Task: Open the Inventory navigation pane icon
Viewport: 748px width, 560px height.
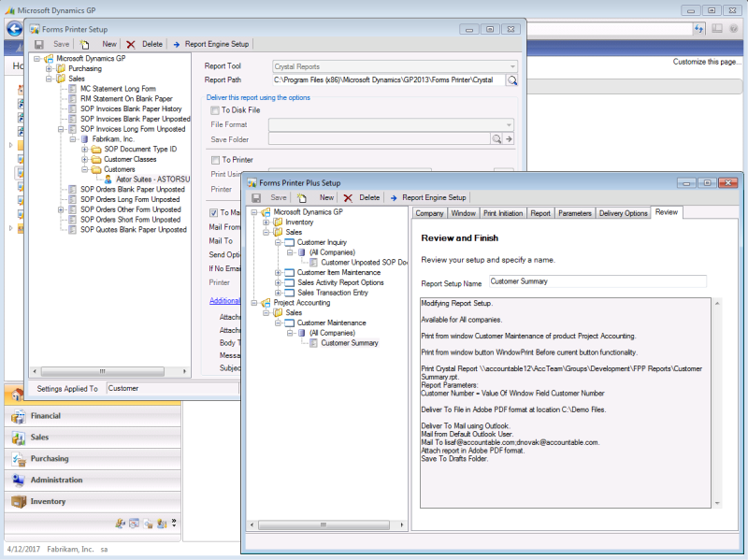Action: [18, 501]
